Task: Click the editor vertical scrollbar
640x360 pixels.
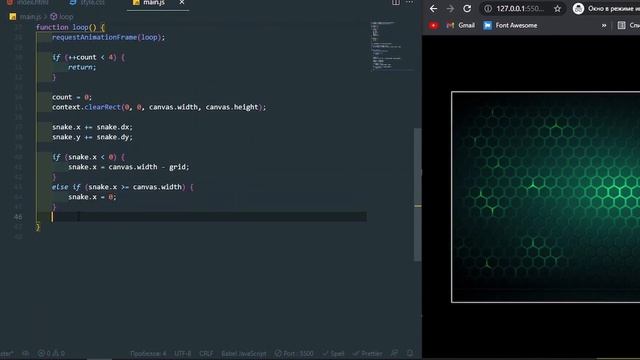Action: tap(417, 194)
